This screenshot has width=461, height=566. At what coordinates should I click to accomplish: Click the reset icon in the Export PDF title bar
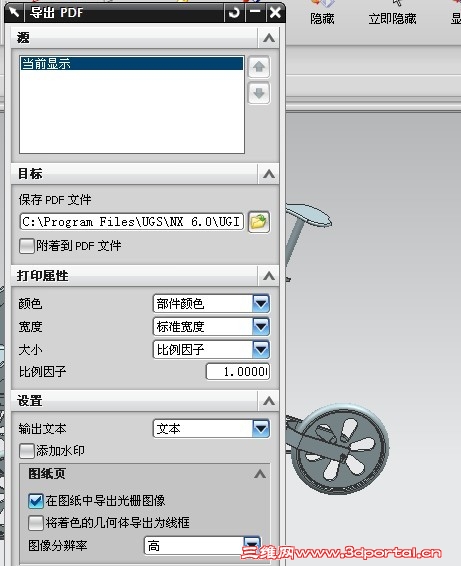[234, 13]
